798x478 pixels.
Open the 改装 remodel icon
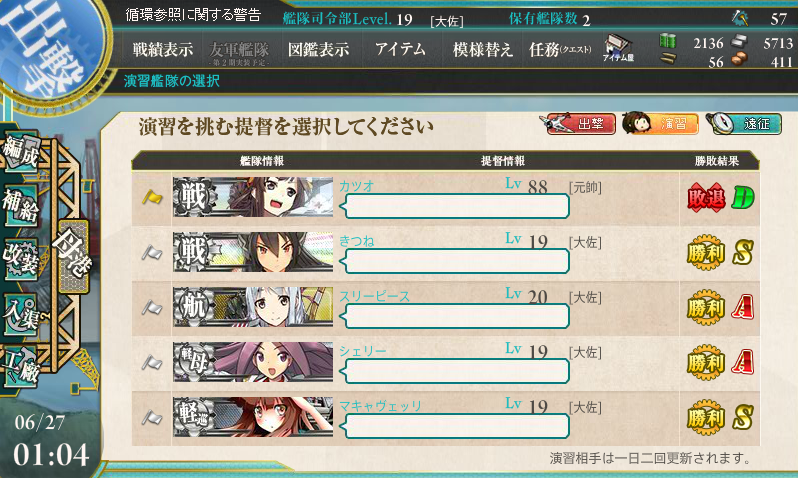(x=21, y=259)
